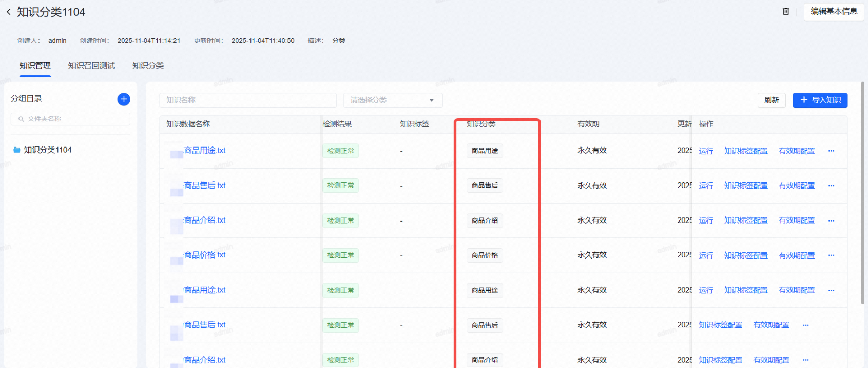Open more options (···) in 商品价格.txt row
The height and width of the screenshot is (368, 868).
tap(831, 255)
